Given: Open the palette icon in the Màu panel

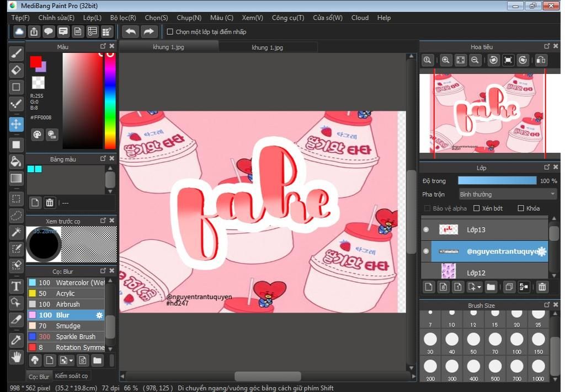Looking at the screenshot, I should point(37,135).
